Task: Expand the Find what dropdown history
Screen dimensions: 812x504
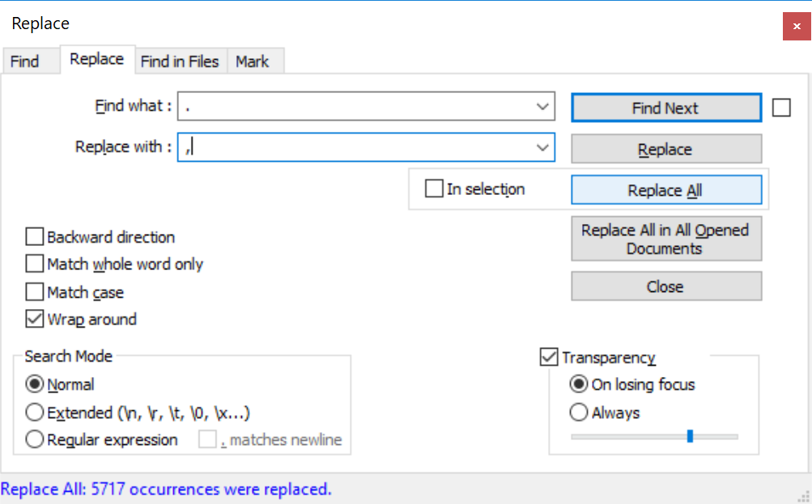Action: click(x=542, y=107)
